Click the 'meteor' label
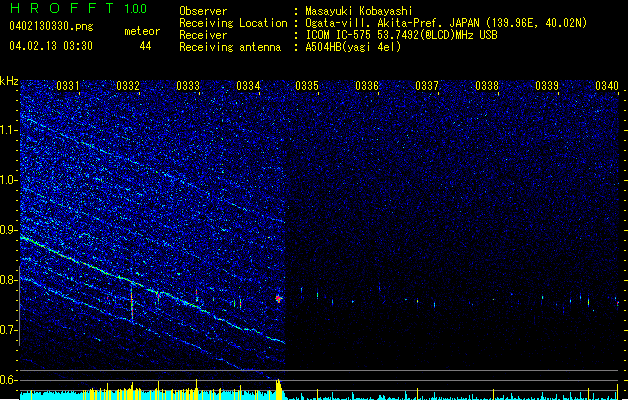 (142, 31)
